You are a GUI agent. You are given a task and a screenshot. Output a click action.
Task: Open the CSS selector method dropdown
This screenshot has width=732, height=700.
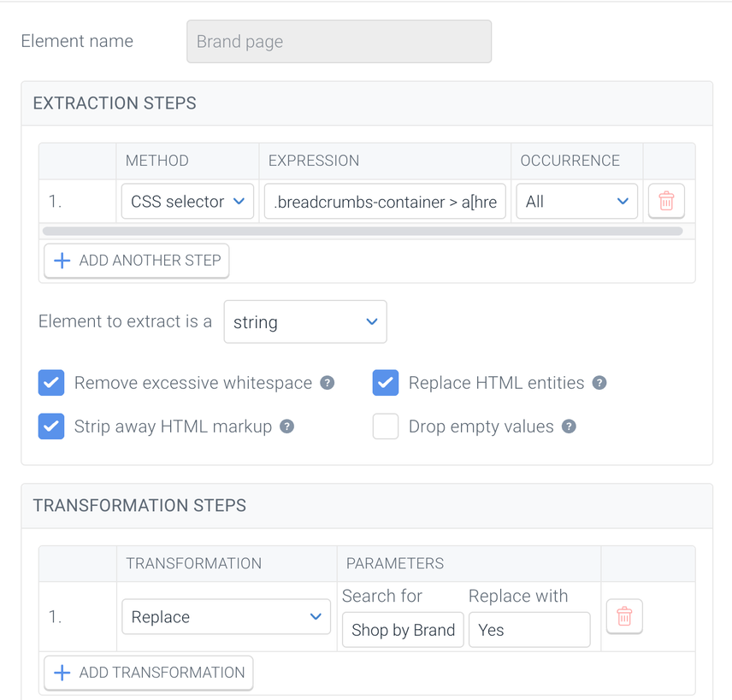point(187,201)
